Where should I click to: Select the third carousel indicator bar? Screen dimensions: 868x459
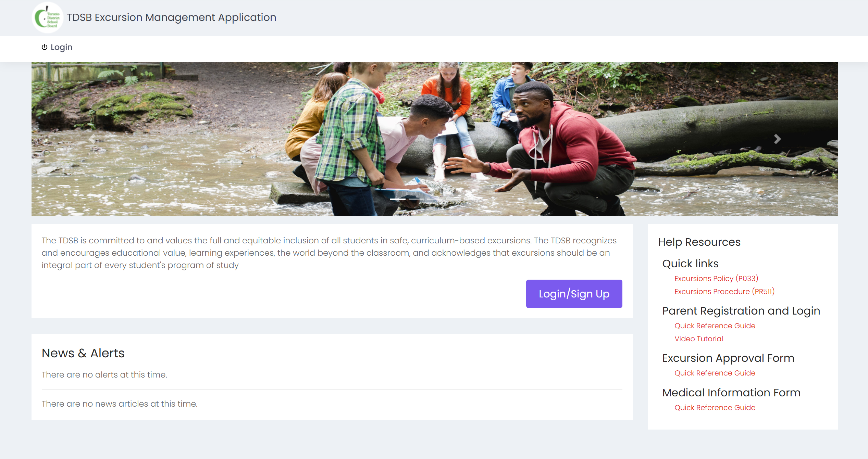click(435, 199)
